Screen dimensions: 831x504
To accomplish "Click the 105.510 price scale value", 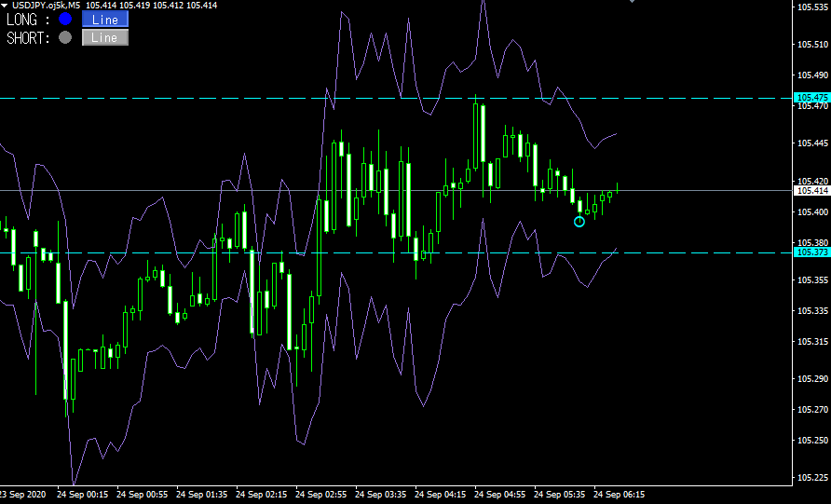I will pos(812,45).
